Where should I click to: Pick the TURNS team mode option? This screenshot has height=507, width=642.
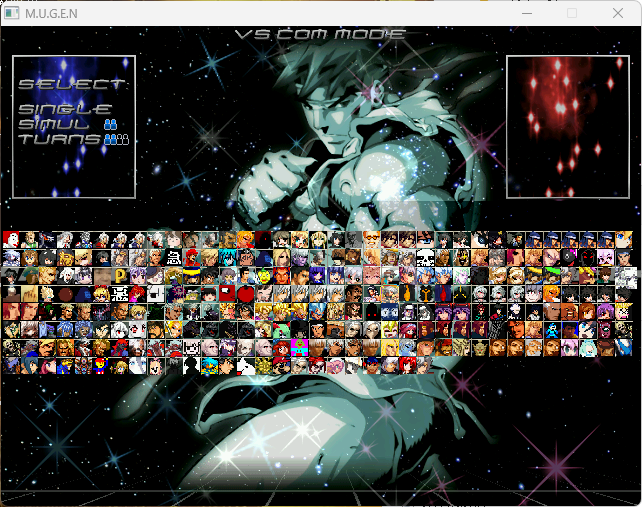(59, 139)
